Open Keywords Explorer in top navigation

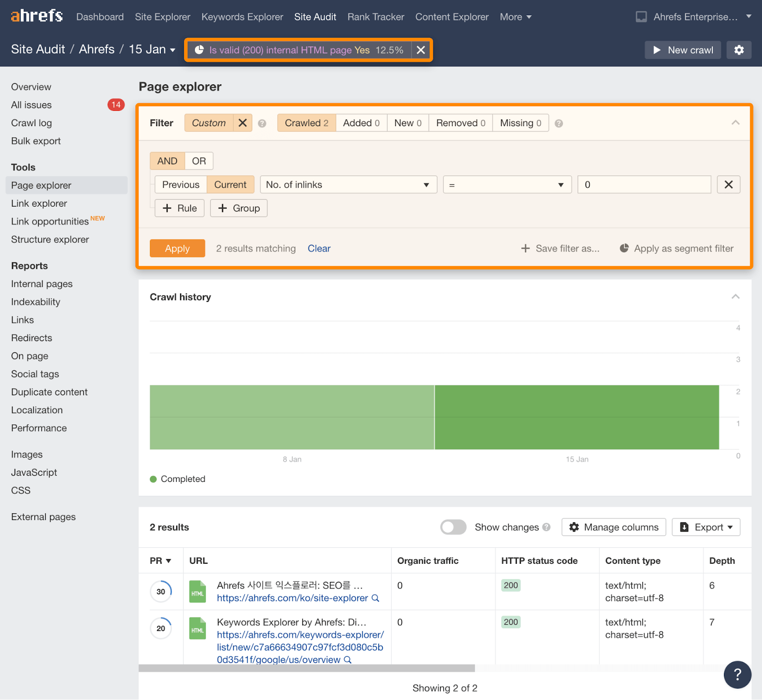[242, 17]
